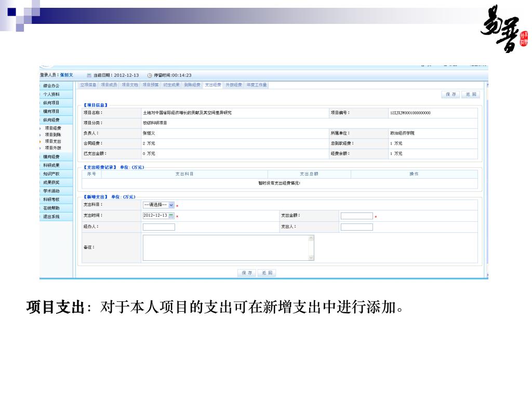Viewport: 532px width, 399px height.
Task: Click the 保存 button beside the tab row
Action: point(450,95)
